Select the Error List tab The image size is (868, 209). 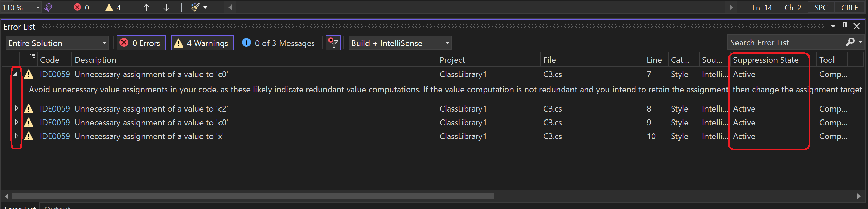[x=20, y=207]
